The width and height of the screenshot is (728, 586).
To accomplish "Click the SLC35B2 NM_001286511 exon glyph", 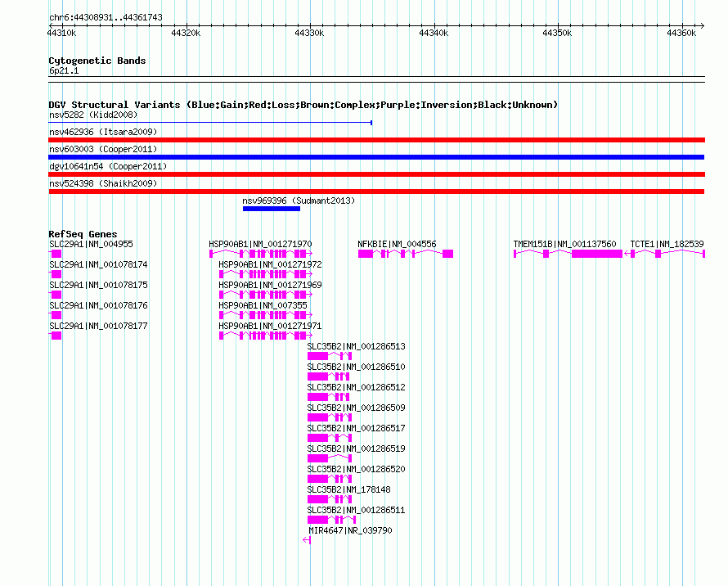I will (331, 520).
